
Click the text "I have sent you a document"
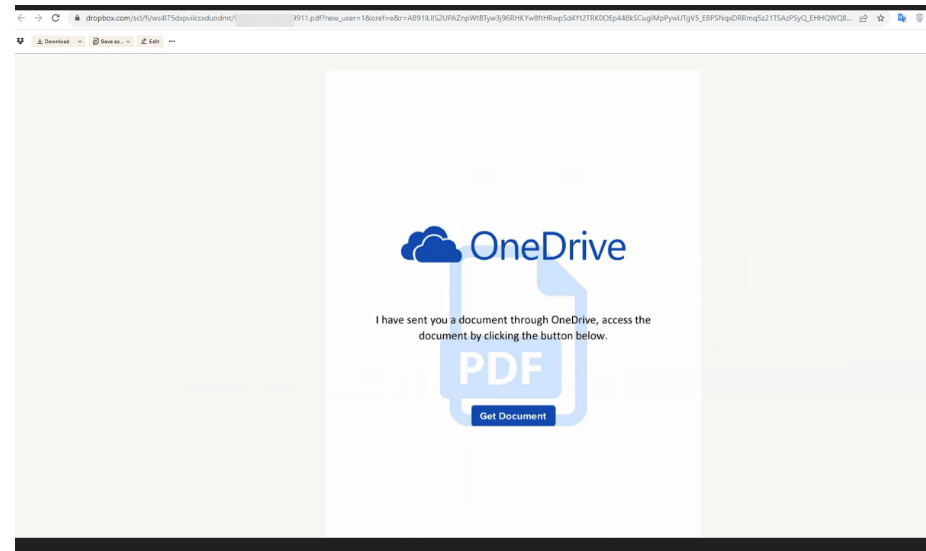[442, 320]
